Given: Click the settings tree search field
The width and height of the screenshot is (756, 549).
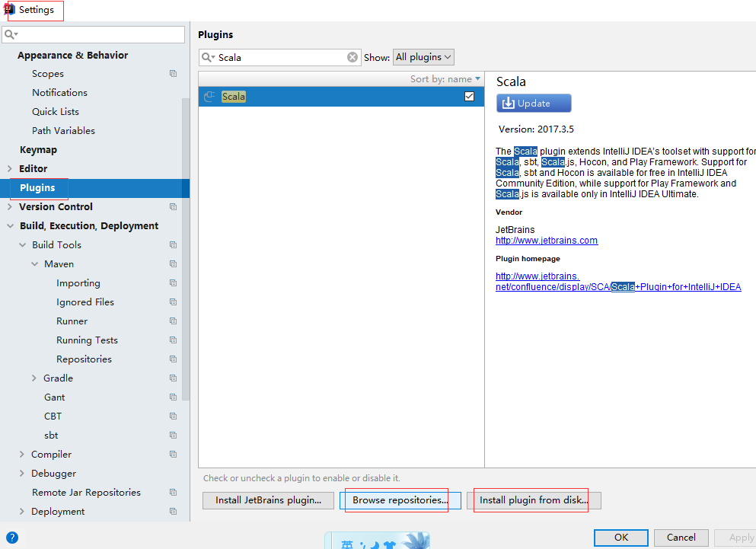Looking at the screenshot, I should pyautogui.click(x=94, y=35).
